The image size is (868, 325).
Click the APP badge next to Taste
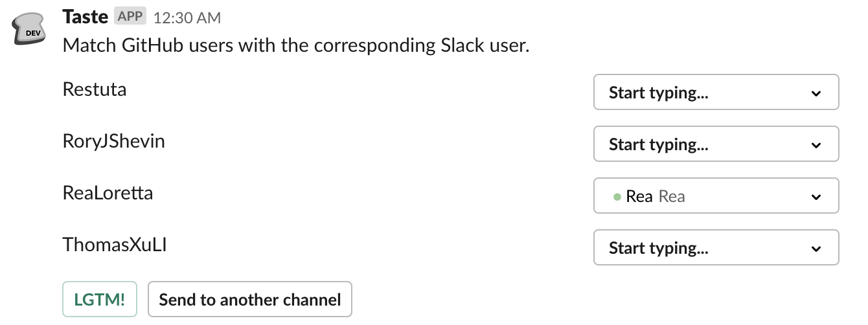click(130, 17)
